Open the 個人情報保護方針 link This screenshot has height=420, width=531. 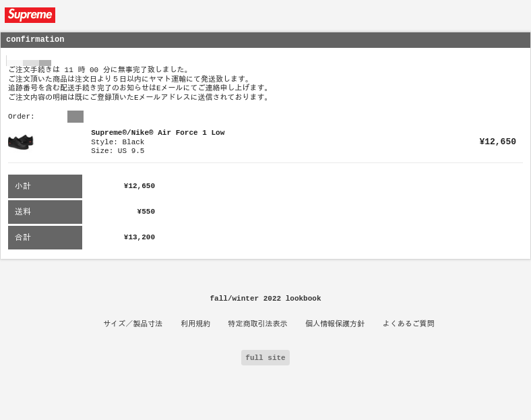click(x=335, y=324)
